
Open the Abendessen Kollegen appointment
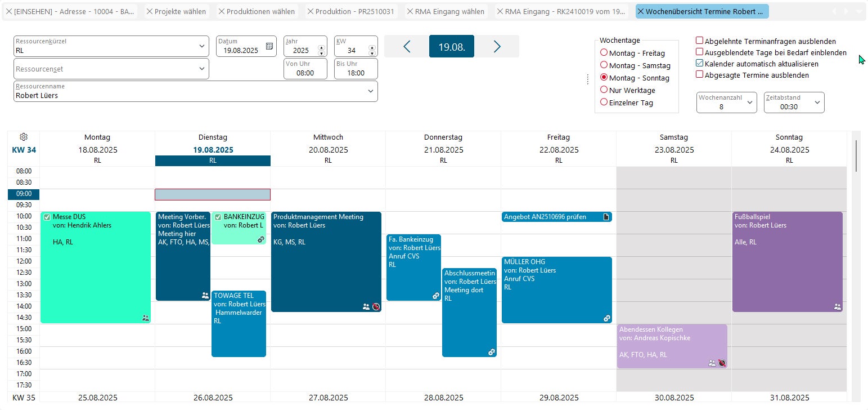coord(672,346)
